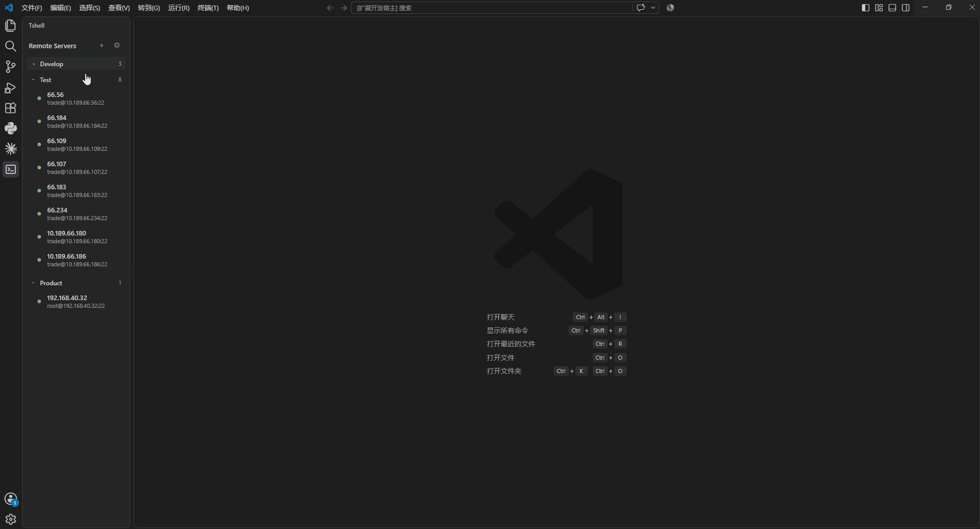Click the VS Code logo icon

[9, 8]
